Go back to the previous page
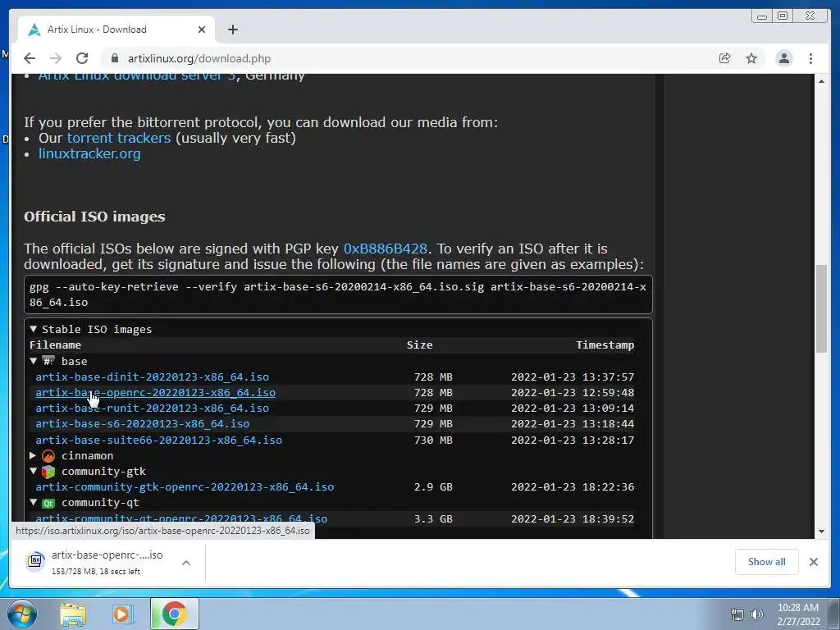The height and width of the screenshot is (630, 840). (30, 58)
